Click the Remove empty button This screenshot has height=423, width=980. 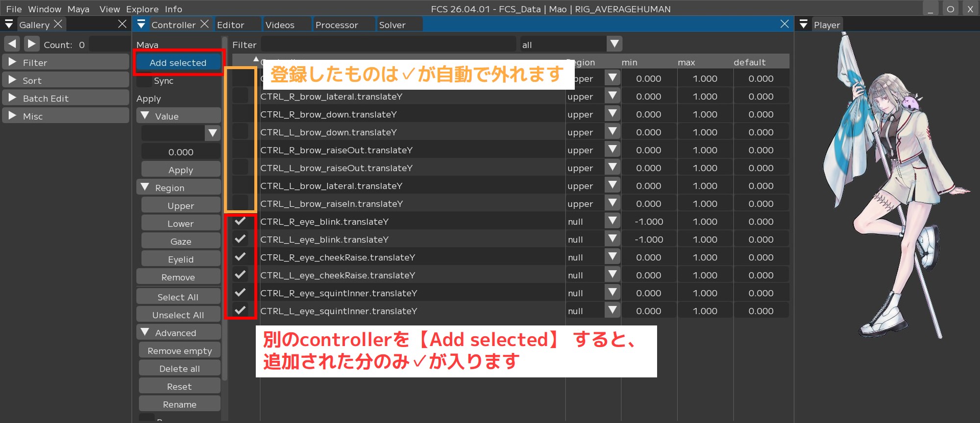click(x=179, y=351)
